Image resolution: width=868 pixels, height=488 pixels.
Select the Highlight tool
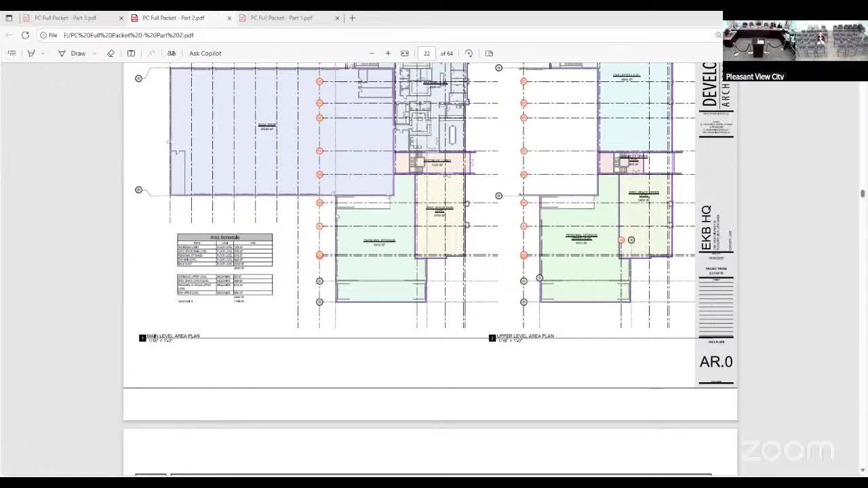31,53
